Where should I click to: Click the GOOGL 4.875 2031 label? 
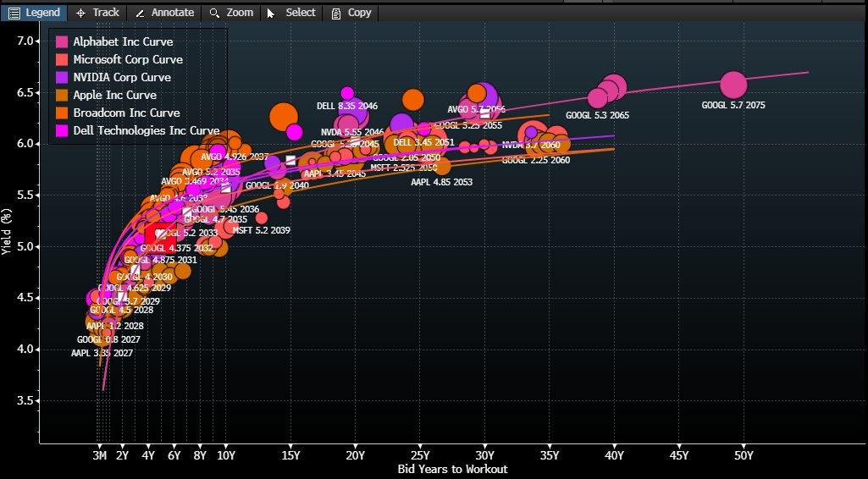pyautogui.click(x=160, y=260)
